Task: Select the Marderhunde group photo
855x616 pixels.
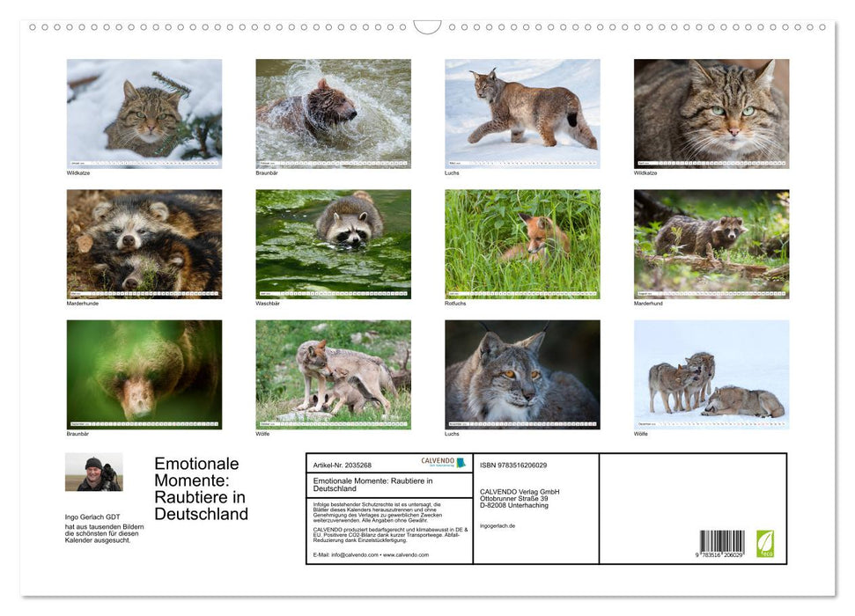Action: 144,244
